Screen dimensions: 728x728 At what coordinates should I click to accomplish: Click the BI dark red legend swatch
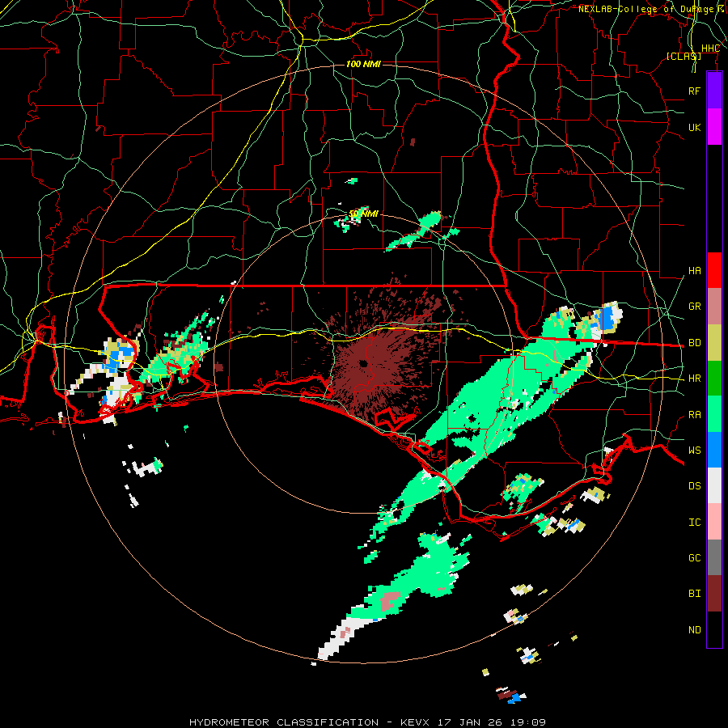714,594
